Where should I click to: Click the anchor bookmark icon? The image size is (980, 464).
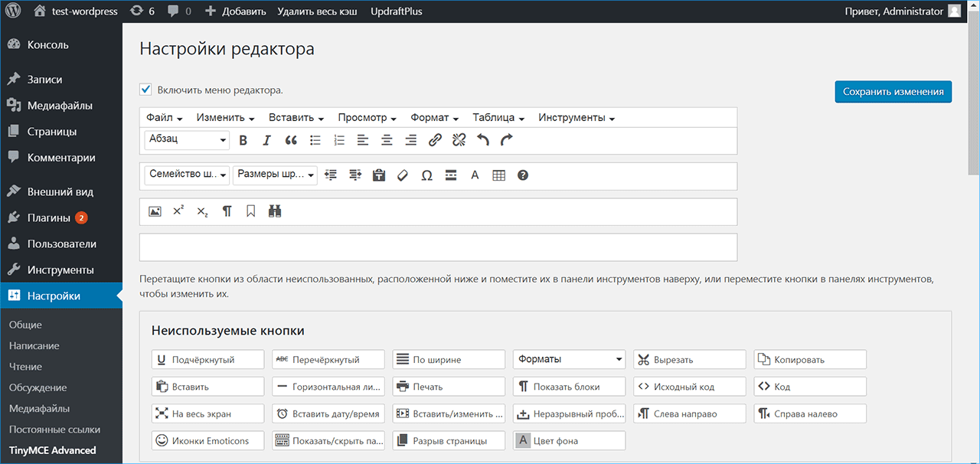250,211
